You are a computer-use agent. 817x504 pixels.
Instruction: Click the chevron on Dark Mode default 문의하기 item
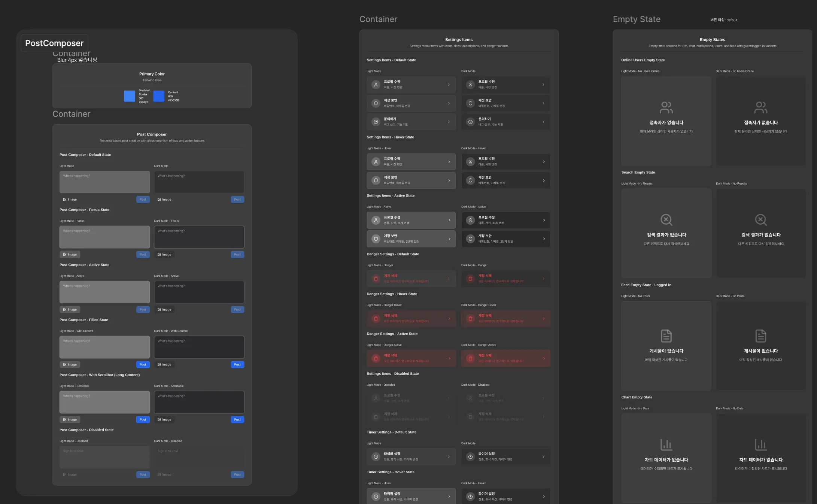click(x=543, y=122)
